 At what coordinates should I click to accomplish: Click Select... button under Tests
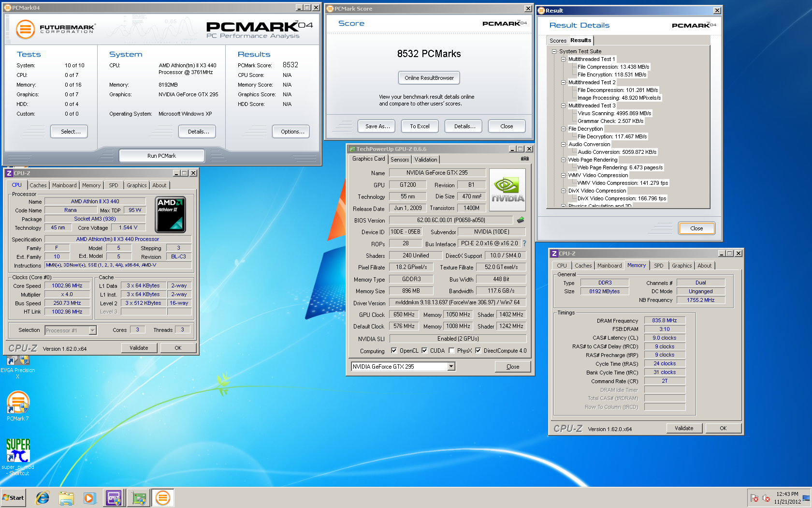point(70,132)
